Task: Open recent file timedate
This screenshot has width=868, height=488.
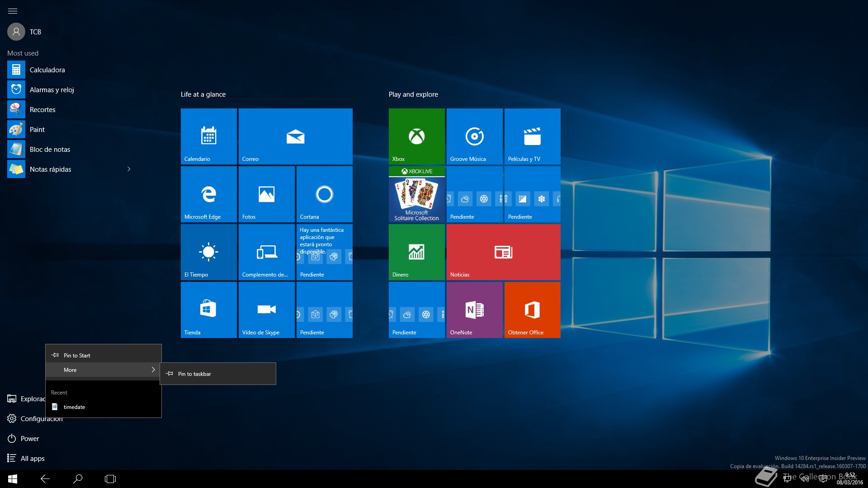Action: [x=104, y=407]
